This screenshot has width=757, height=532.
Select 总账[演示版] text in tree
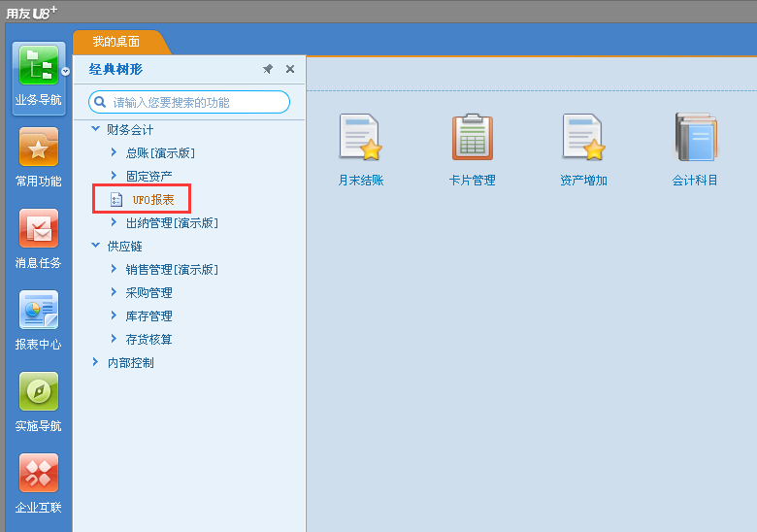click(161, 153)
